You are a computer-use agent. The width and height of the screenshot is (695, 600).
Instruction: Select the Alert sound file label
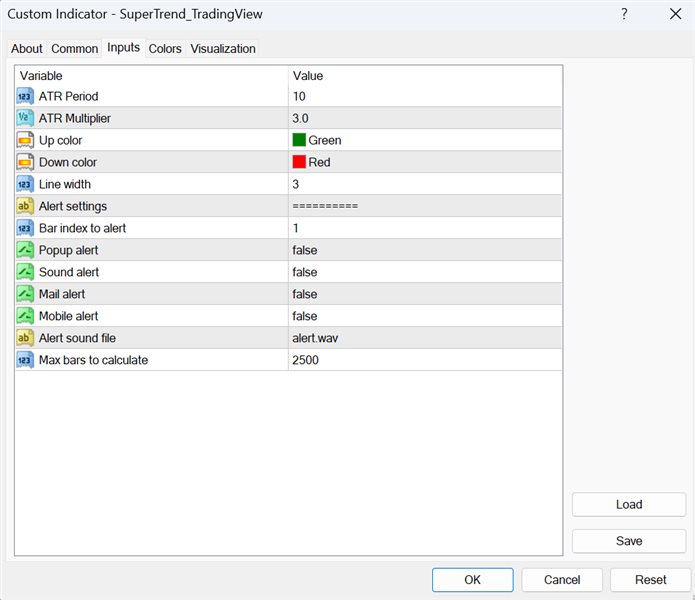tap(78, 338)
